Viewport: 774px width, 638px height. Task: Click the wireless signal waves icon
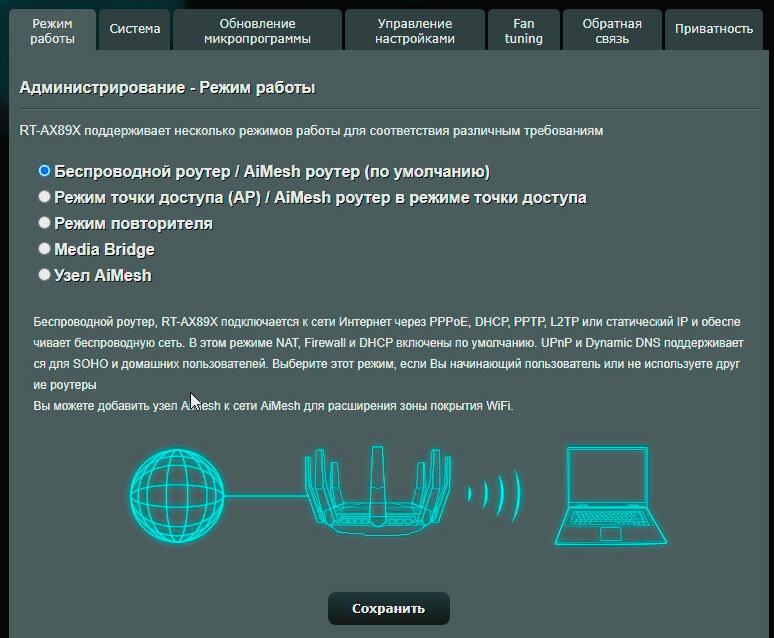(494, 495)
